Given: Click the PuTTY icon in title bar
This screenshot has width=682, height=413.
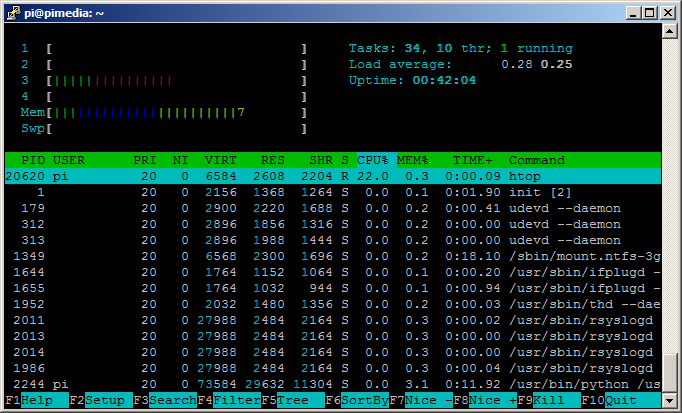Looking at the screenshot, I should [x=14, y=12].
